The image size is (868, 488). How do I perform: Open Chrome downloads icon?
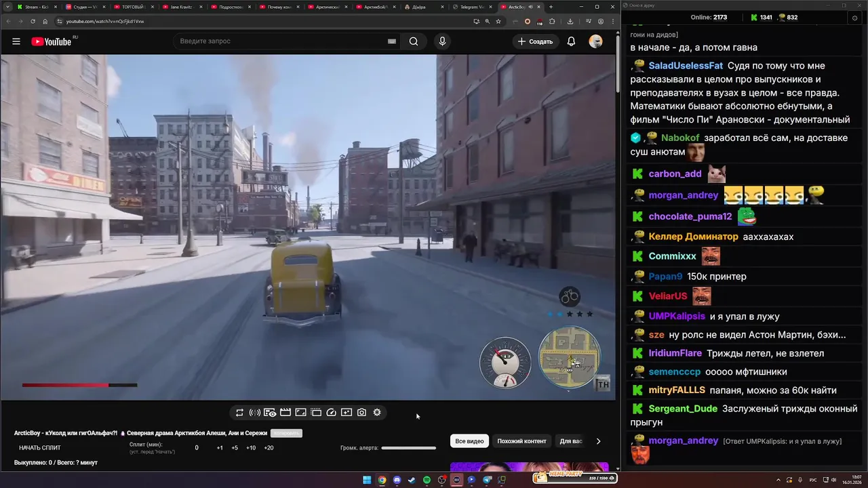tap(570, 21)
